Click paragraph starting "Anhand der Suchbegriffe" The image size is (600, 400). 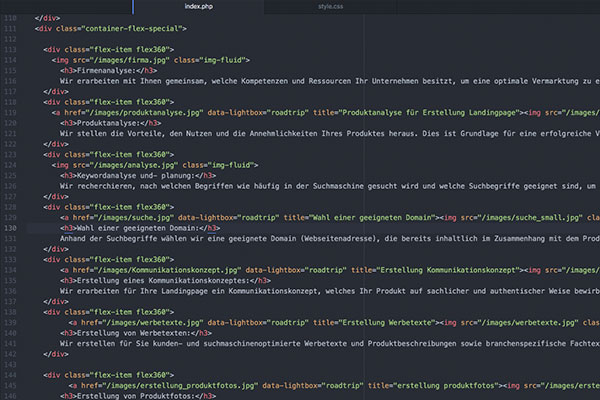pyautogui.click(x=329, y=238)
